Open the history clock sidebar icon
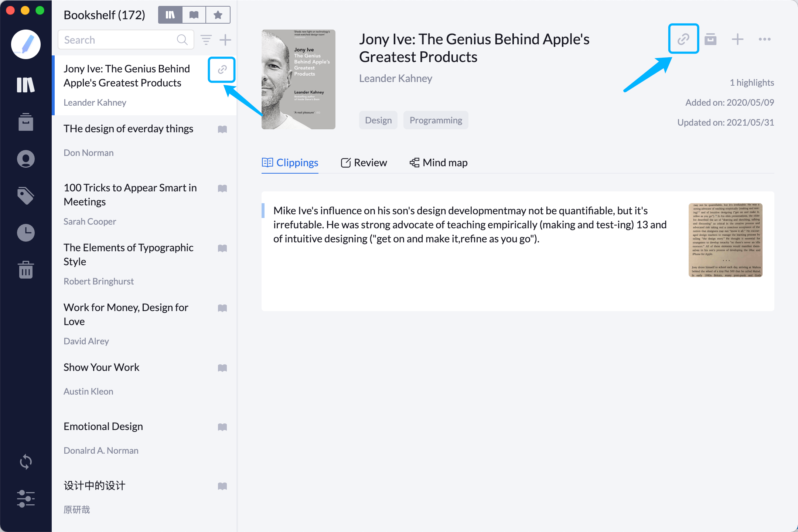 [26, 233]
